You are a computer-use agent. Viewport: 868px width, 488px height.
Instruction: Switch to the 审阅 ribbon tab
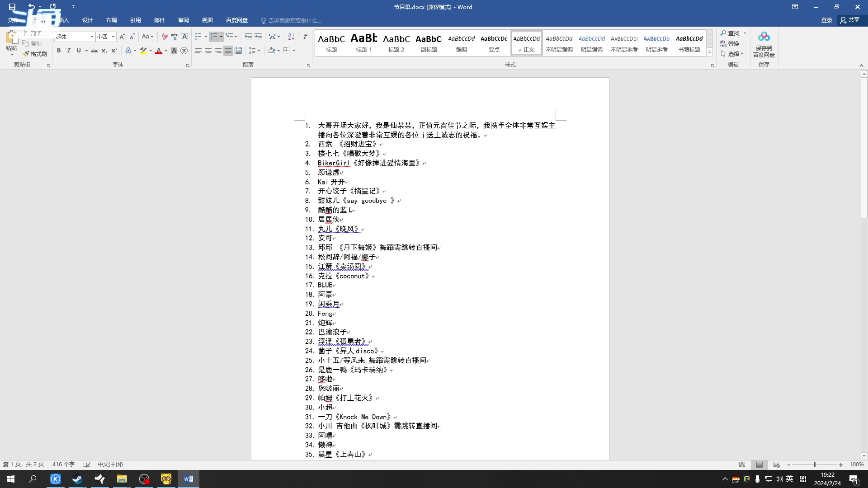pyautogui.click(x=183, y=20)
